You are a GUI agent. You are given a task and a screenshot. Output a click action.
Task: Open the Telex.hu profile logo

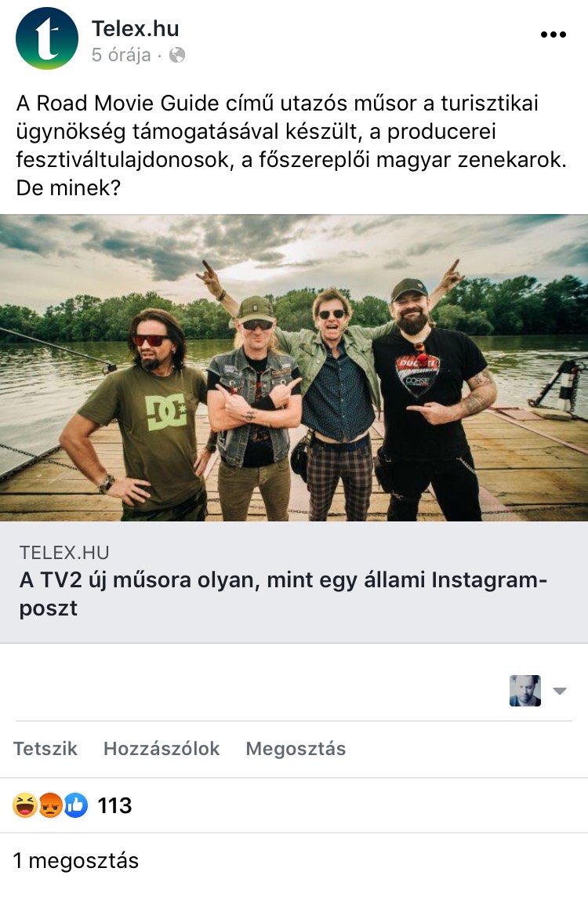click(47, 38)
